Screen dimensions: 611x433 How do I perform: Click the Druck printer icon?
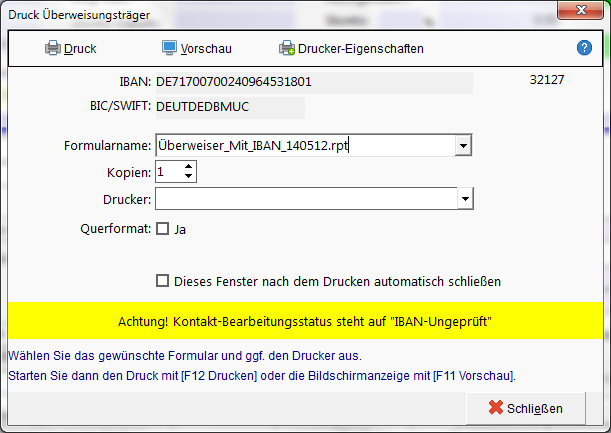click(x=53, y=48)
